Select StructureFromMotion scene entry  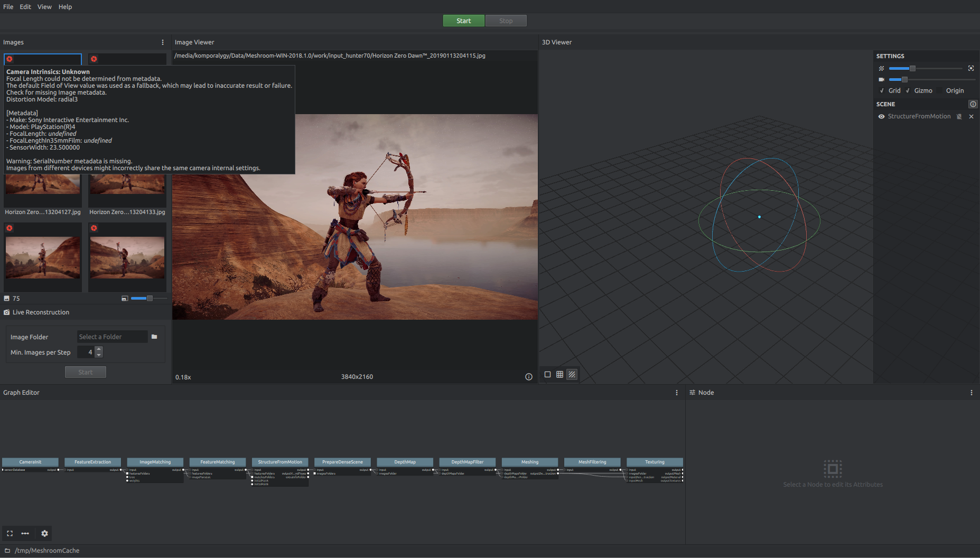(x=919, y=116)
